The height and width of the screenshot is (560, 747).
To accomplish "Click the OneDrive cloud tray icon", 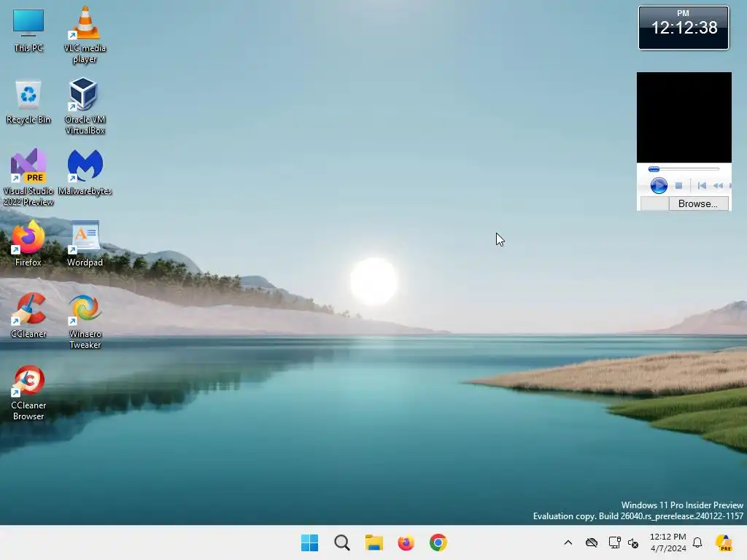I will (591, 542).
